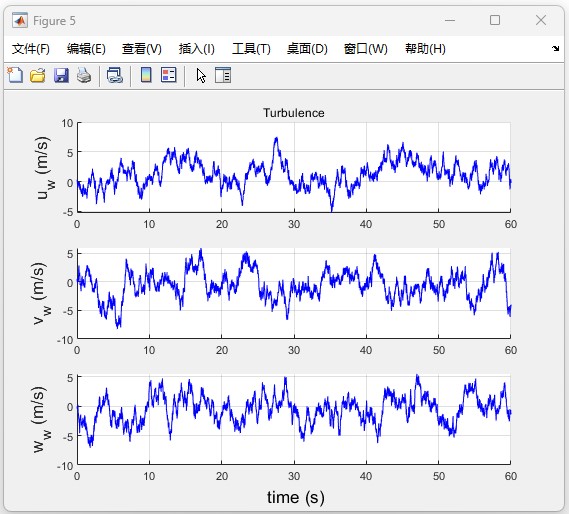
Task: Insert a colorbar using the toolbar icon
Action: 146,76
